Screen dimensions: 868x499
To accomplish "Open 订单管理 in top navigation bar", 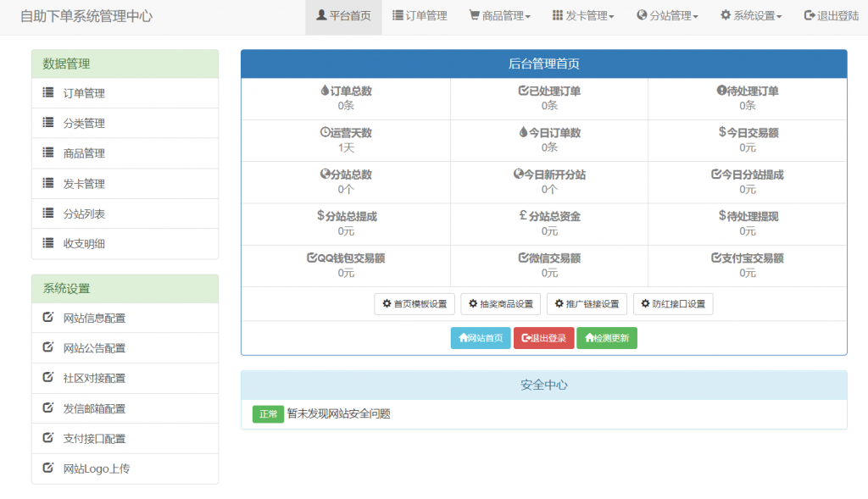I will click(420, 16).
